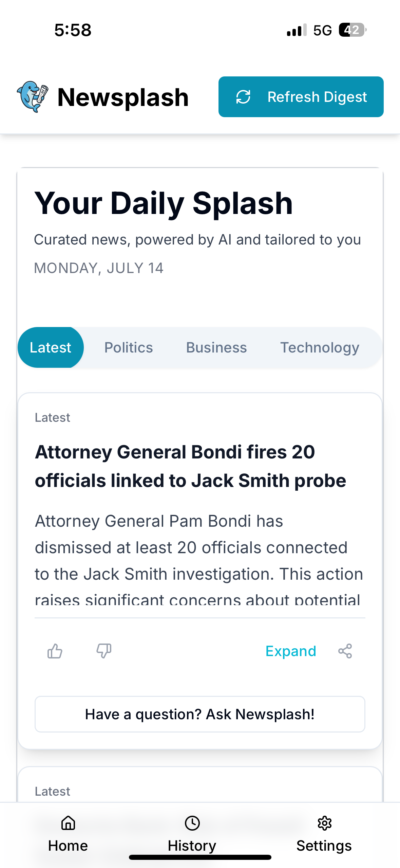Screen dimensions: 400x868
Task: Tap the Newsplash dolphin logo
Action: 33,97
